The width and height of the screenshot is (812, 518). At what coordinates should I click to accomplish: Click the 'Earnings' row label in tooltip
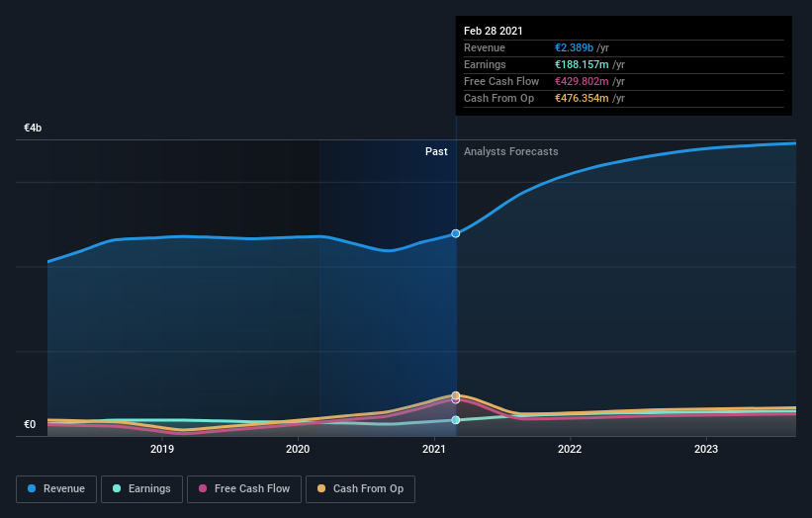485,64
